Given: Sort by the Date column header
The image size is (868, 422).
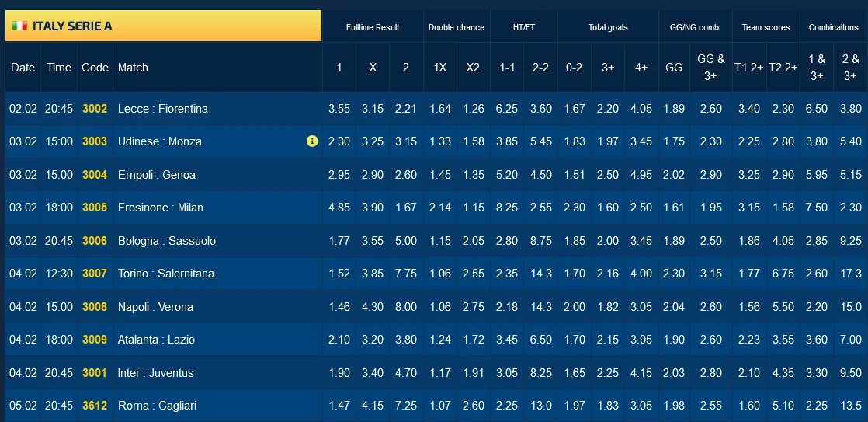Looking at the screenshot, I should coord(23,68).
